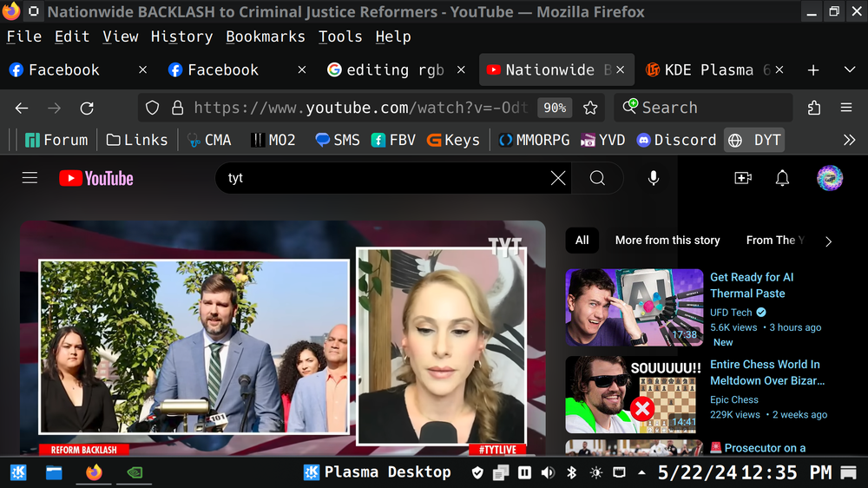Submit the YouTube search with magnifier button
This screenshot has height=488, width=868.
[x=597, y=178]
